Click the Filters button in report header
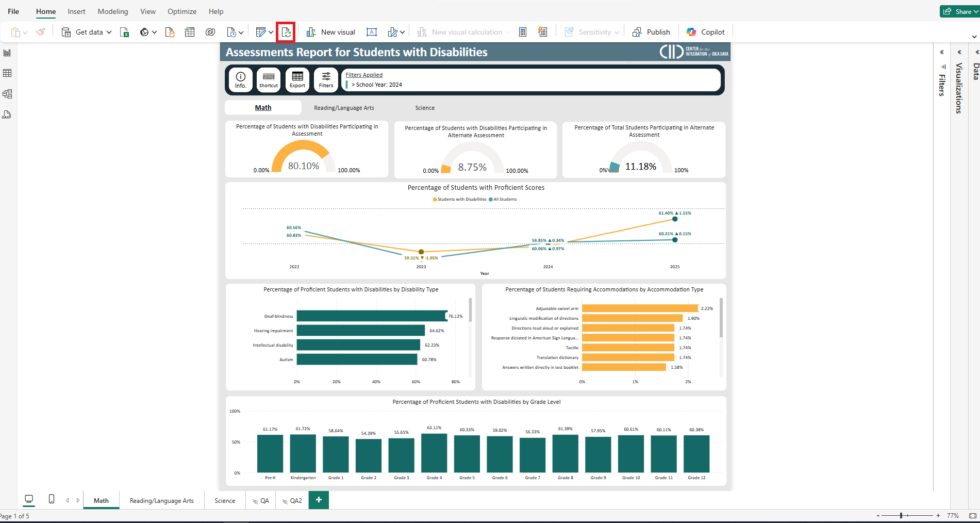Image resolution: width=980 pixels, height=523 pixels. (326, 80)
